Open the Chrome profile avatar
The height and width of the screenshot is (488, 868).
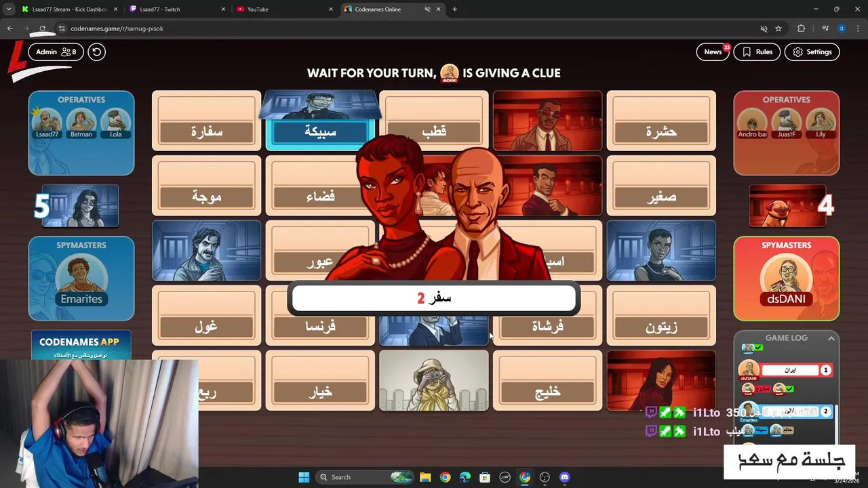pyautogui.click(x=842, y=28)
